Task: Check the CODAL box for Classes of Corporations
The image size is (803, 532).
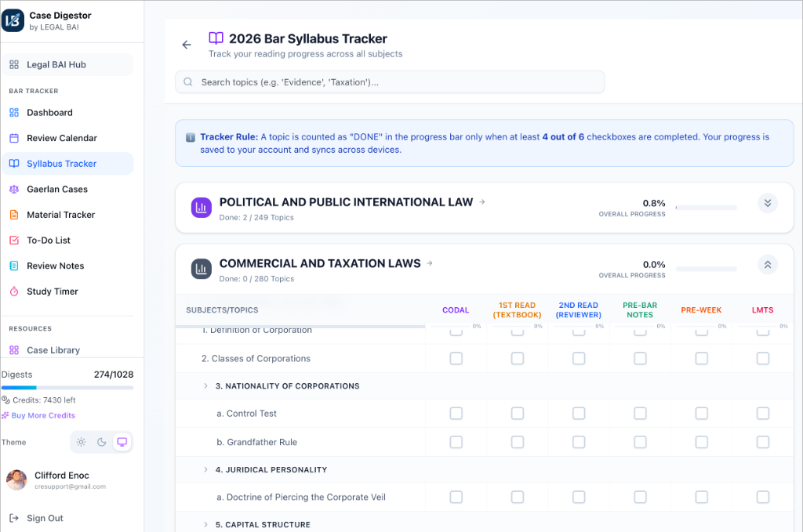Action: pyautogui.click(x=456, y=358)
